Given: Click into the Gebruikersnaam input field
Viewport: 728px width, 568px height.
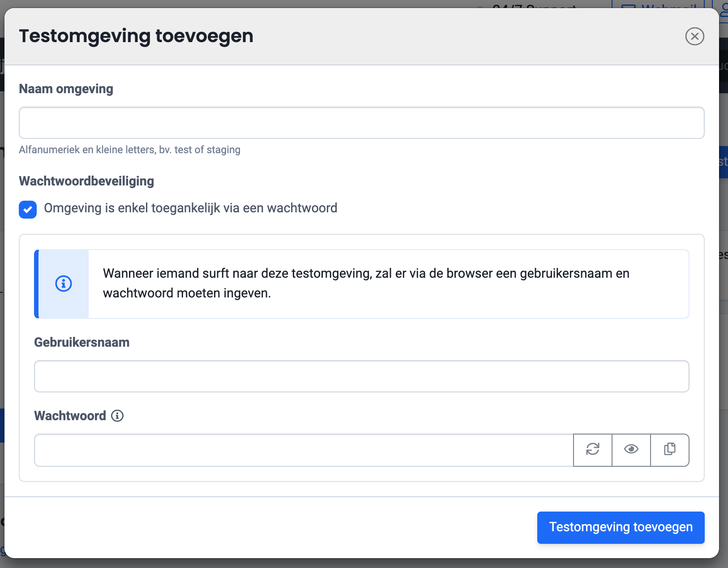Looking at the screenshot, I should pyautogui.click(x=361, y=376).
